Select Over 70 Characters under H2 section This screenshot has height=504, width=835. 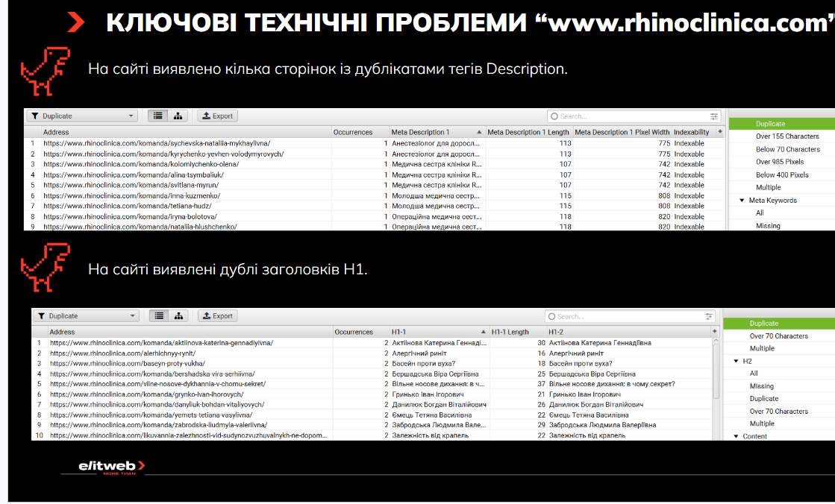[x=778, y=412]
